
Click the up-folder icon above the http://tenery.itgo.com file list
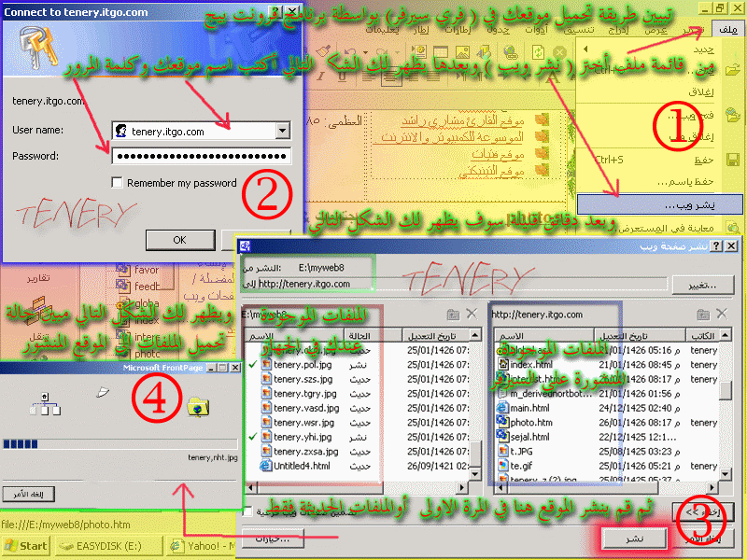pos(703,314)
